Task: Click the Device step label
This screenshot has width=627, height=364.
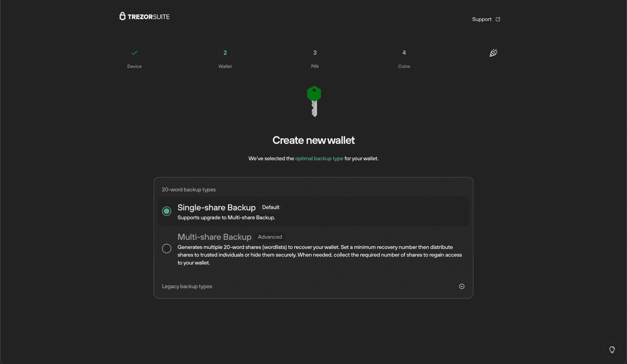Action: 134,66
